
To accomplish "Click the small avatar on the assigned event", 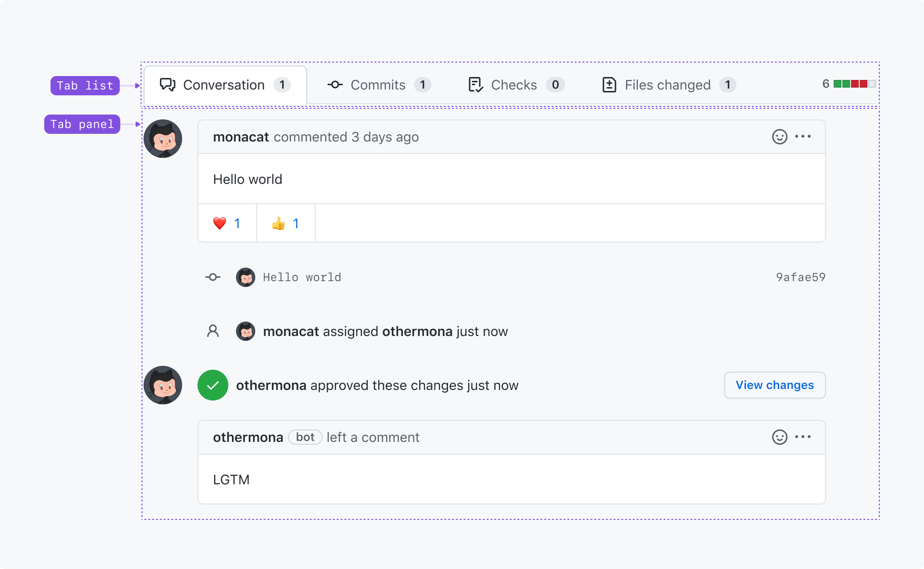I will [245, 331].
